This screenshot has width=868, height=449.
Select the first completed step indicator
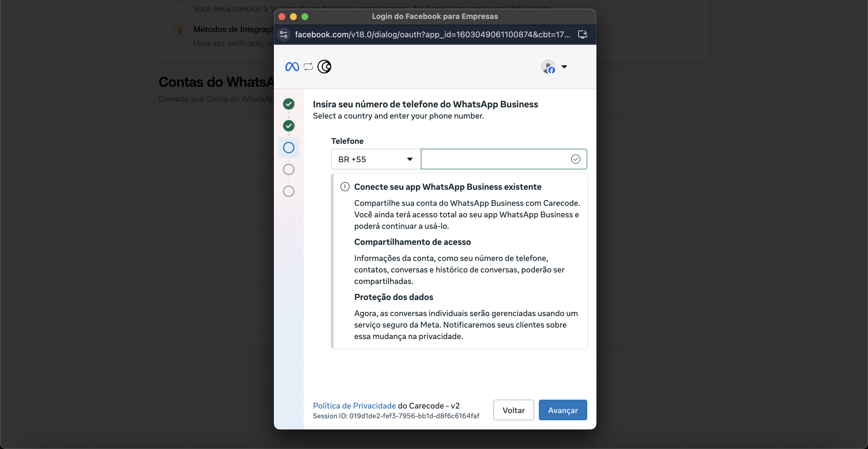(288, 104)
